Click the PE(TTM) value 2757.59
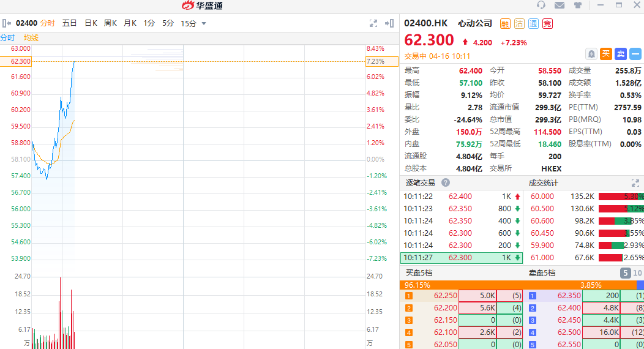Viewport: 644px width, 349px height. [x=627, y=107]
